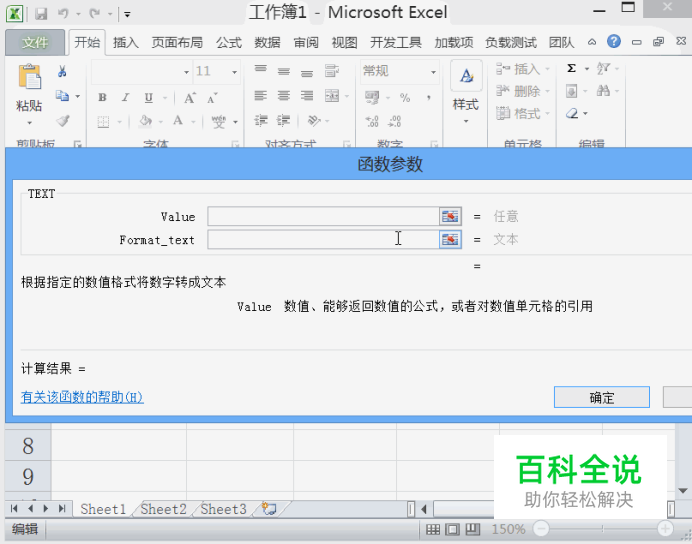Expand the 粘贴 paste dropdown arrow
Image resolution: width=692 pixels, height=544 pixels.
29,123
